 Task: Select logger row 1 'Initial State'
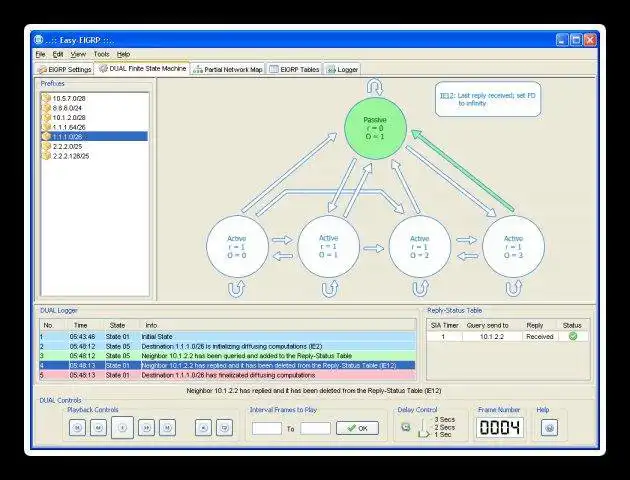pyautogui.click(x=227, y=337)
